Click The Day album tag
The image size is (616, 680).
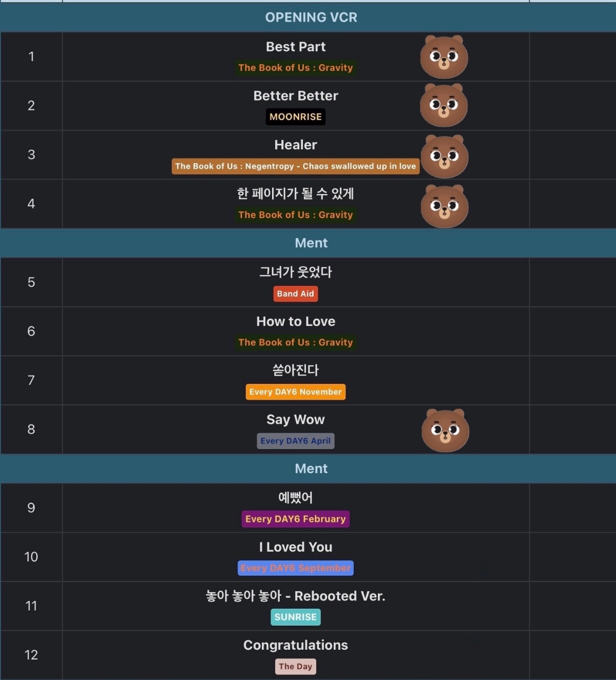coord(296,667)
